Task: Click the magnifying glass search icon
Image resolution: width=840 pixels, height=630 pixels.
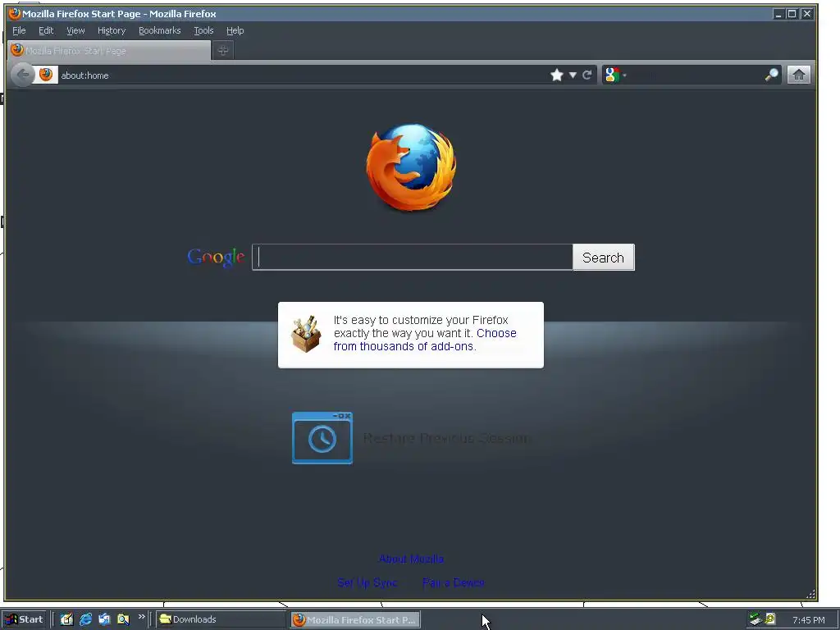Action: [771, 75]
